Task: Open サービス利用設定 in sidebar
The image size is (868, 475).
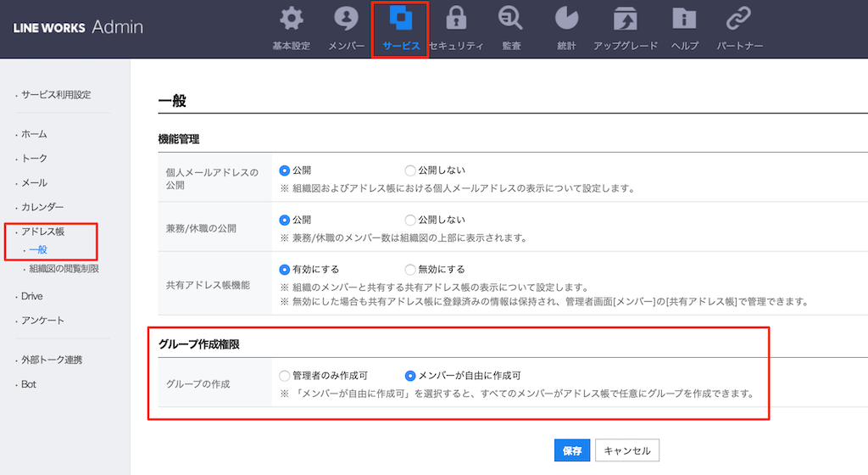Action: point(56,95)
